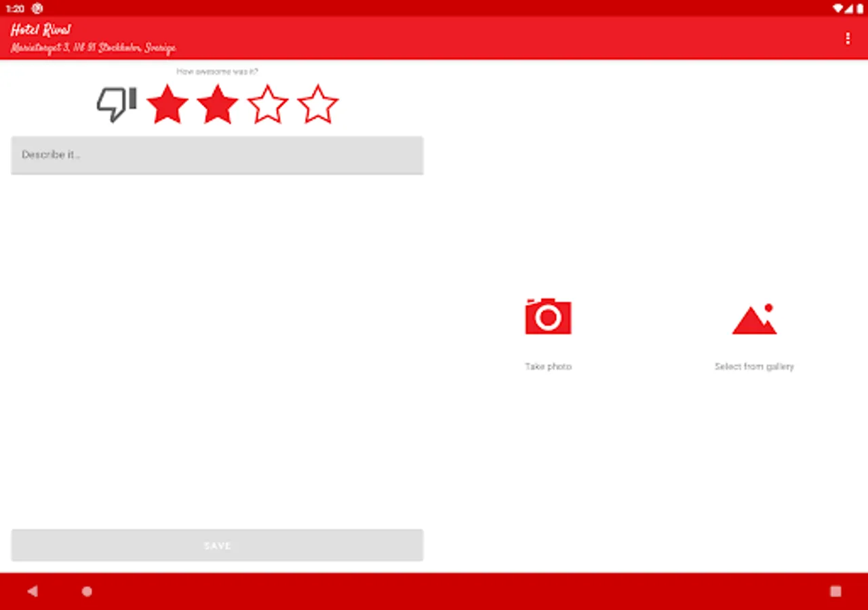Viewport: 868px width, 610px height.
Task: Select the first filled star rating
Action: point(167,104)
